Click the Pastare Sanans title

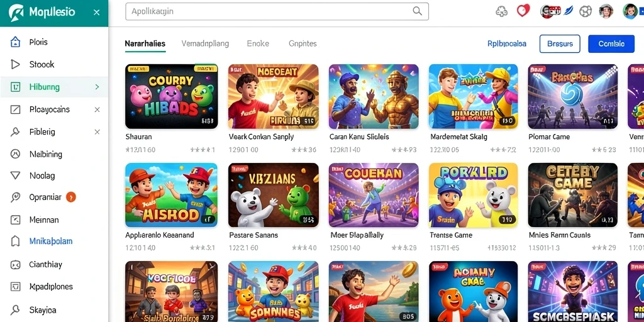[253, 235]
